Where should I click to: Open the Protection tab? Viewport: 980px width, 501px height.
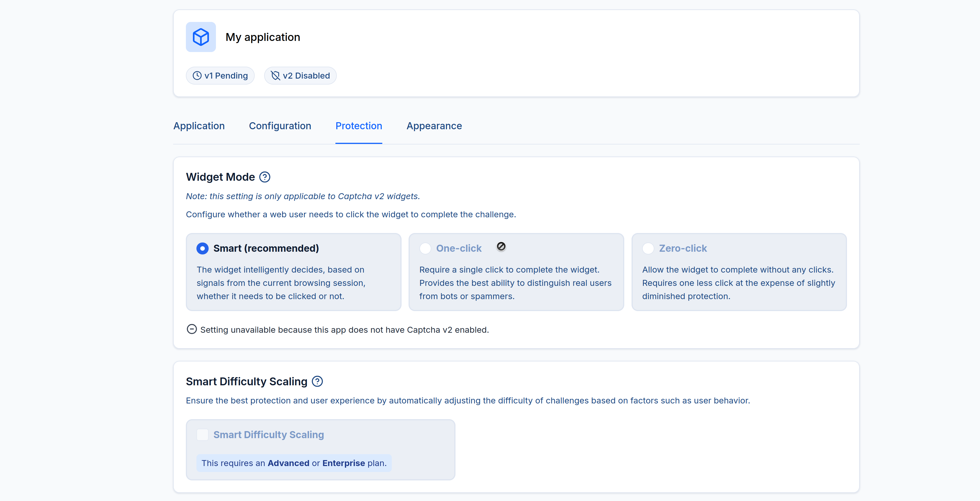pyautogui.click(x=359, y=126)
